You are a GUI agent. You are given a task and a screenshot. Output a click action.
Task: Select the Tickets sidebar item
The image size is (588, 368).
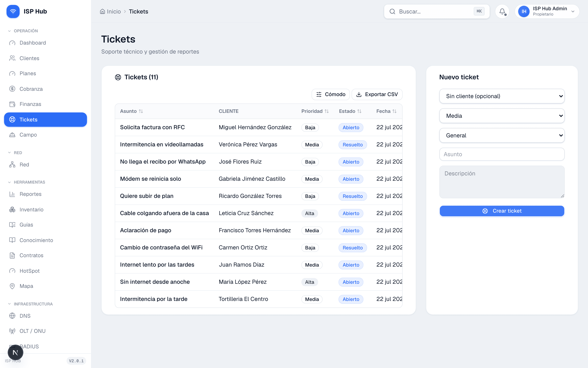pyautogui.click(x=46, y=120)
